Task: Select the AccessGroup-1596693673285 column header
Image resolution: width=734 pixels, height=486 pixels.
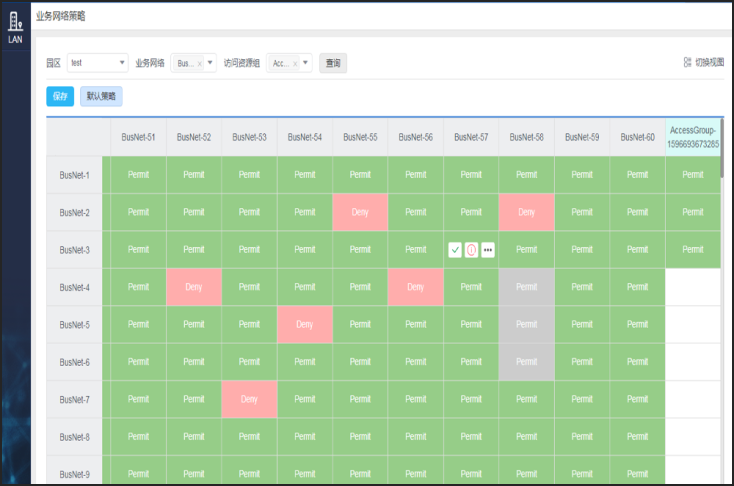Action: pos(693,137)
